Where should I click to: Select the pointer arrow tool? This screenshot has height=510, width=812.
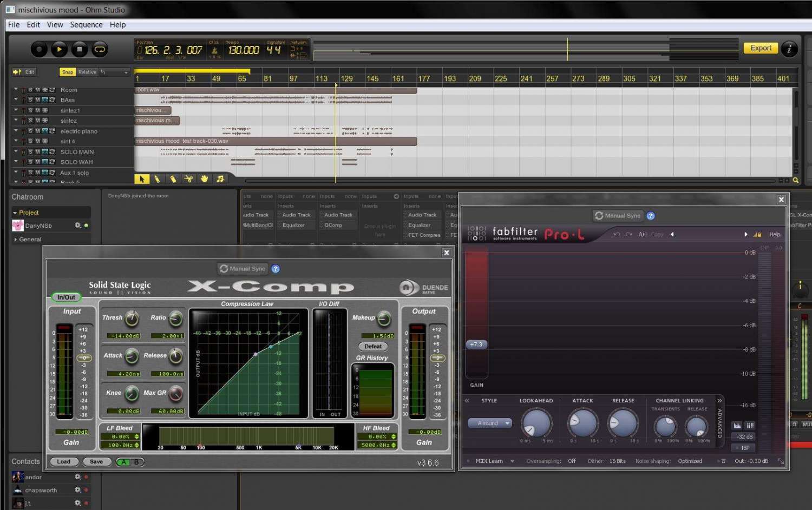[x=142, y=179]
